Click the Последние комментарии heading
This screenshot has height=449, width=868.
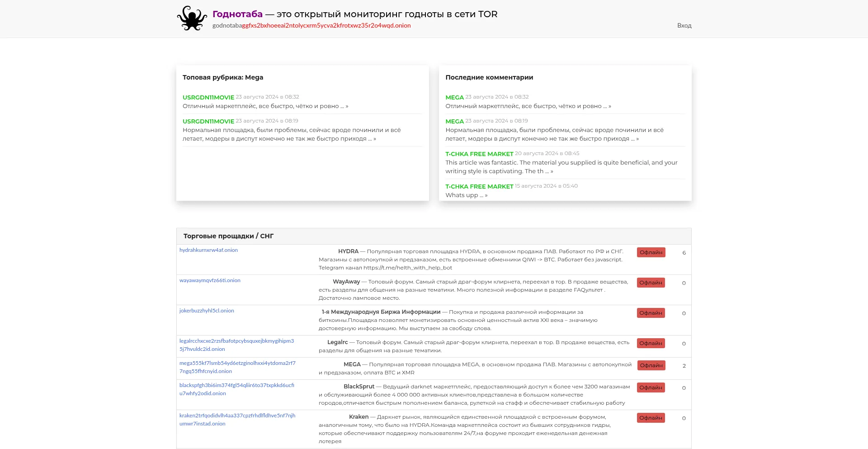(x=489, y=77)
